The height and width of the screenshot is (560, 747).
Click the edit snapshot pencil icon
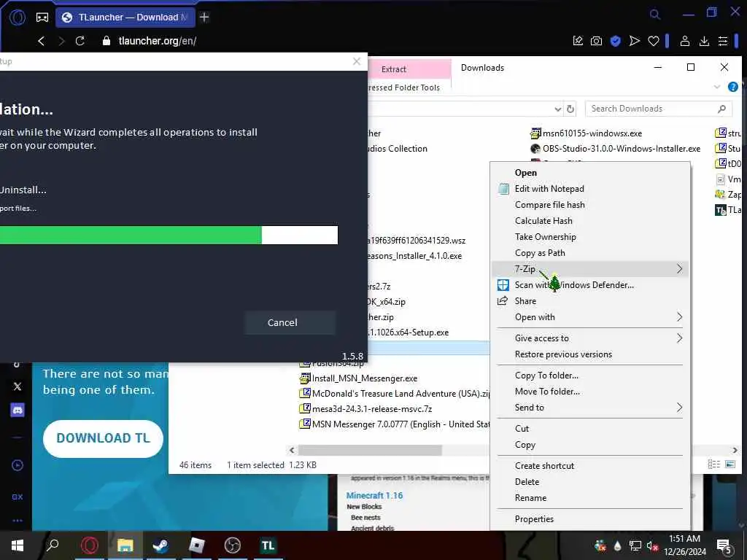click(x=578, y=41)
